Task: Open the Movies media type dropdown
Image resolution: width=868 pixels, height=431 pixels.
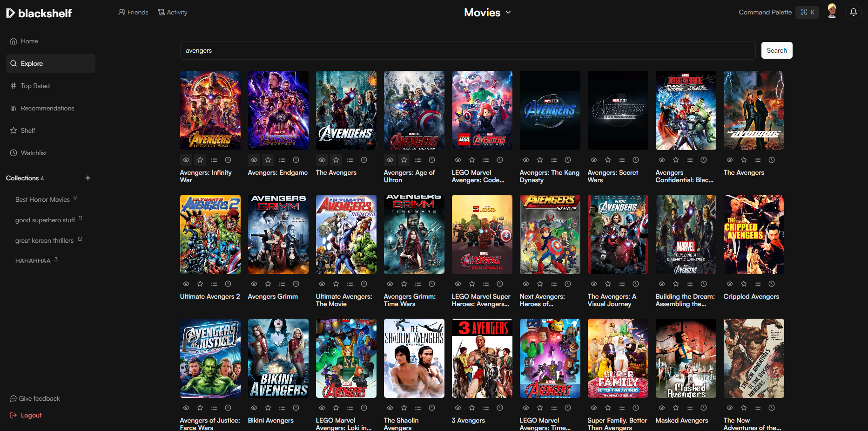Action: 487,13
